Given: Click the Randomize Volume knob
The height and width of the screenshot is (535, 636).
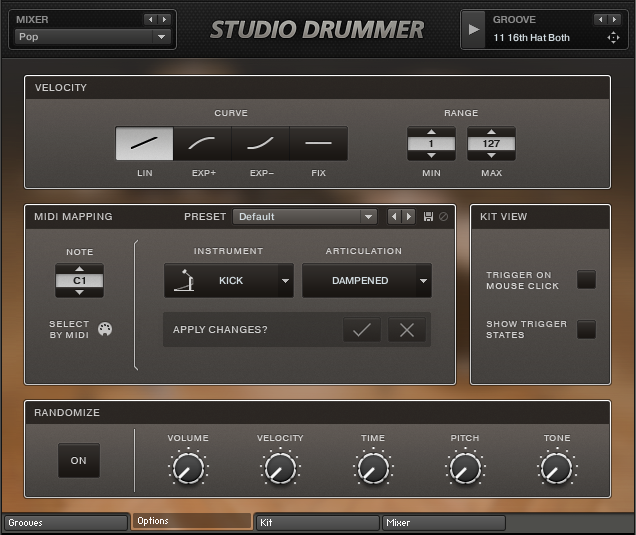Looking at the screenshot, I should (x=187, y=468).
